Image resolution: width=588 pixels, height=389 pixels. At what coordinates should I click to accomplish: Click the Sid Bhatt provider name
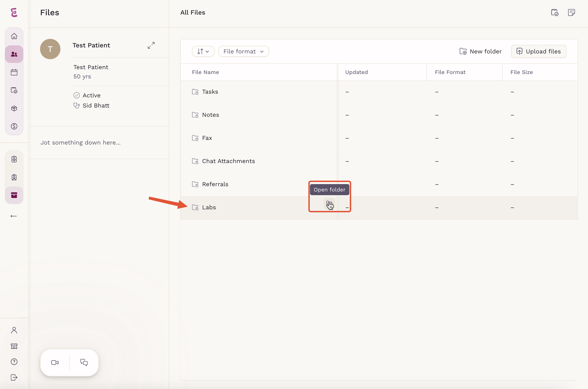[x=96, y=106]
